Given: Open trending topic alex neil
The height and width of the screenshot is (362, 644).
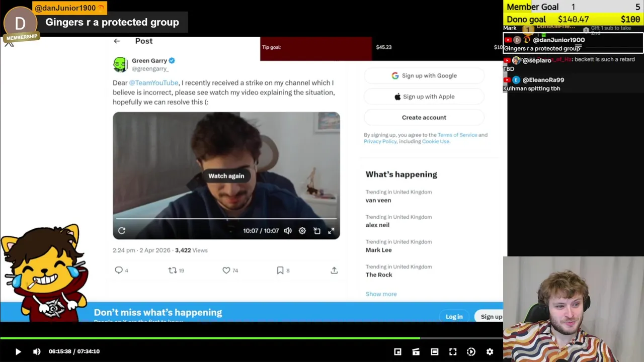Looking at the screenshot, I should (377, 225).
